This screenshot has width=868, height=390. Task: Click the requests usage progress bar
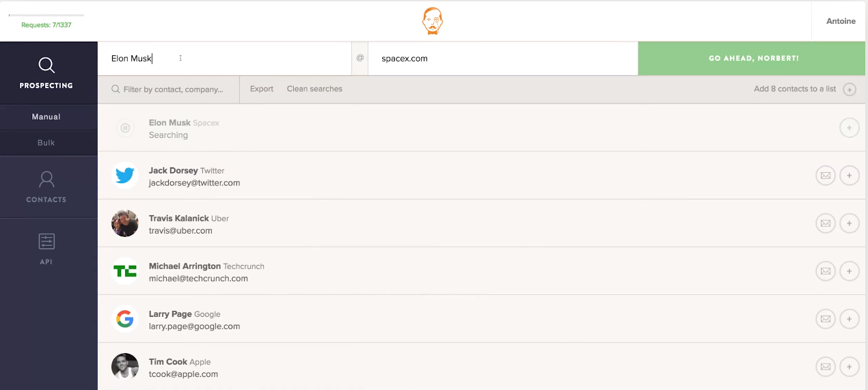point(46,15)
